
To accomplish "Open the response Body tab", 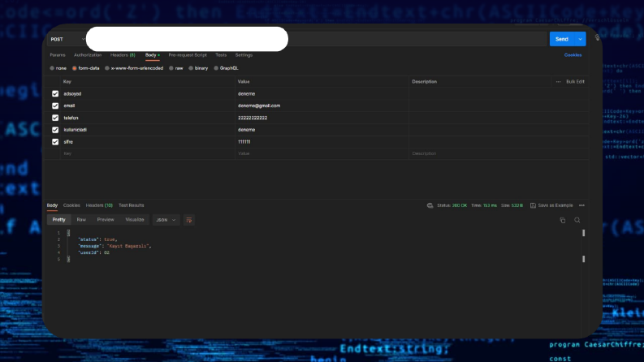I will (52, 205).
